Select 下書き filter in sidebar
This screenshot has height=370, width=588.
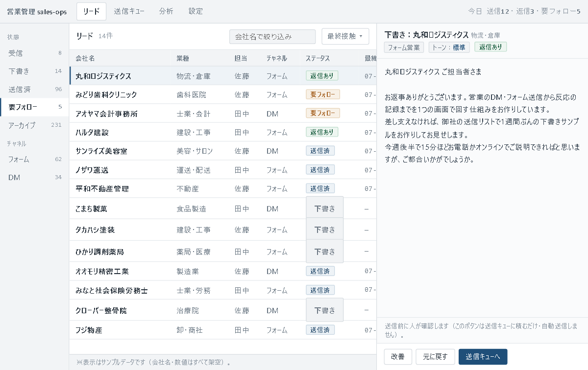point(34,71)
